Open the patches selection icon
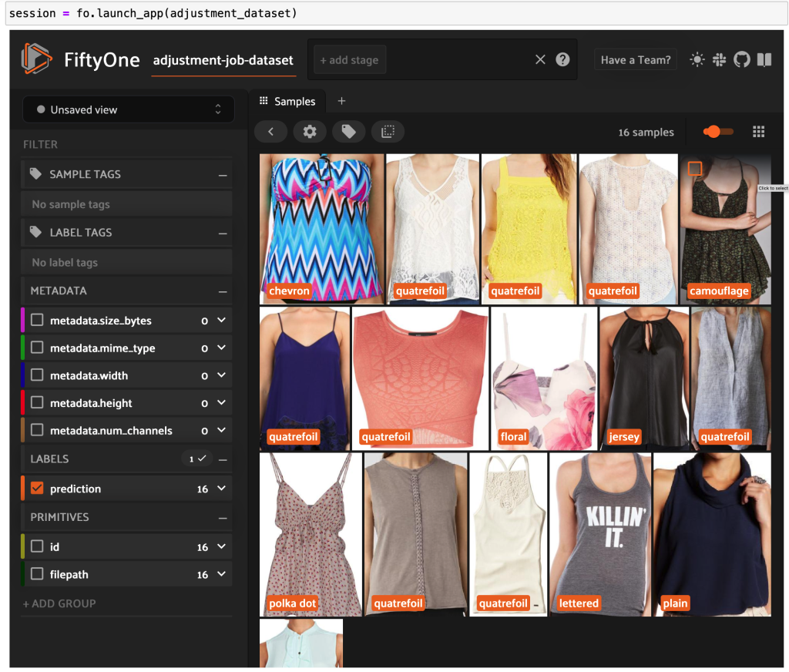 [x=388, y=132]
